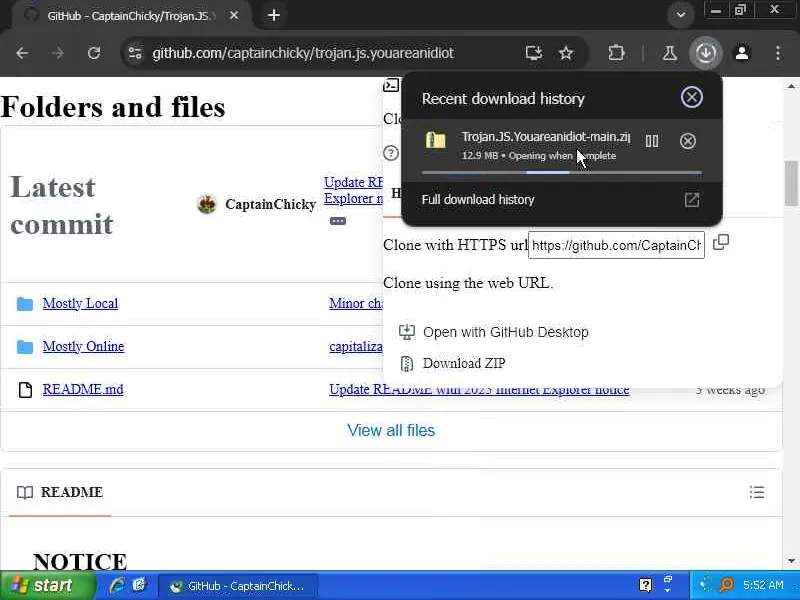This screenshot has width=800, height=600.
Task: Click View all files
Action: [391, 430]
